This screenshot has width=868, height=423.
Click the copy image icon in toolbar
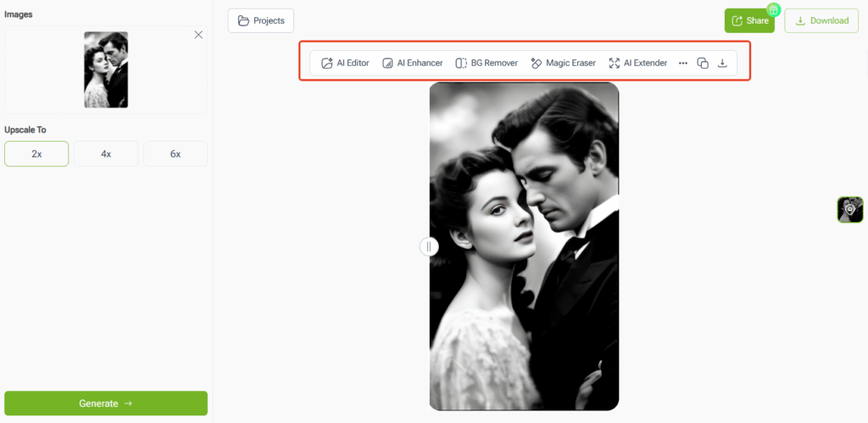[703, 63]
